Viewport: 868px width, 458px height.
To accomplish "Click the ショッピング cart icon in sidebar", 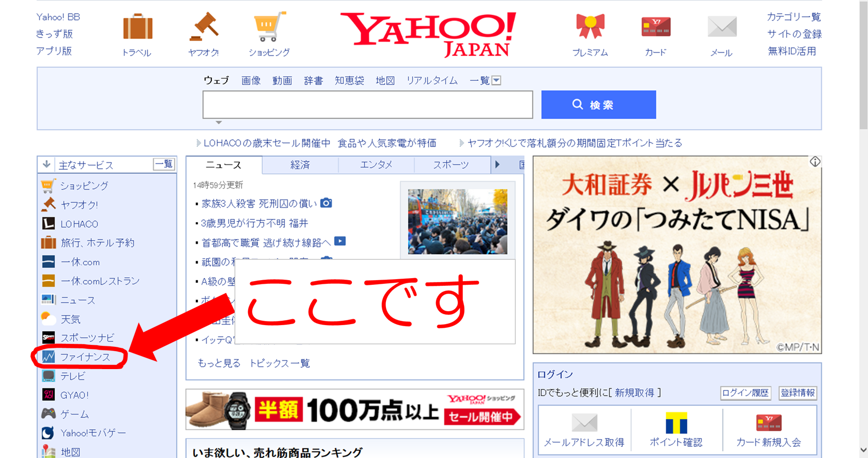I will 48,186.
